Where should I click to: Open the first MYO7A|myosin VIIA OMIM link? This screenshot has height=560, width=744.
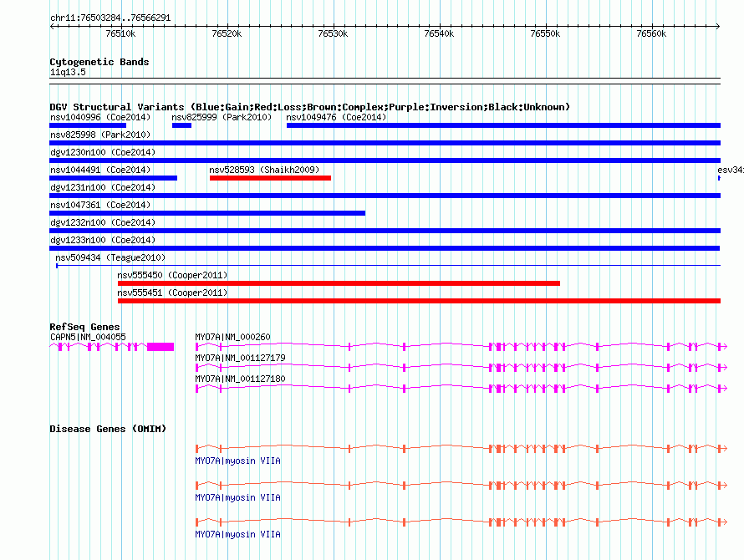tap(237, 461)
